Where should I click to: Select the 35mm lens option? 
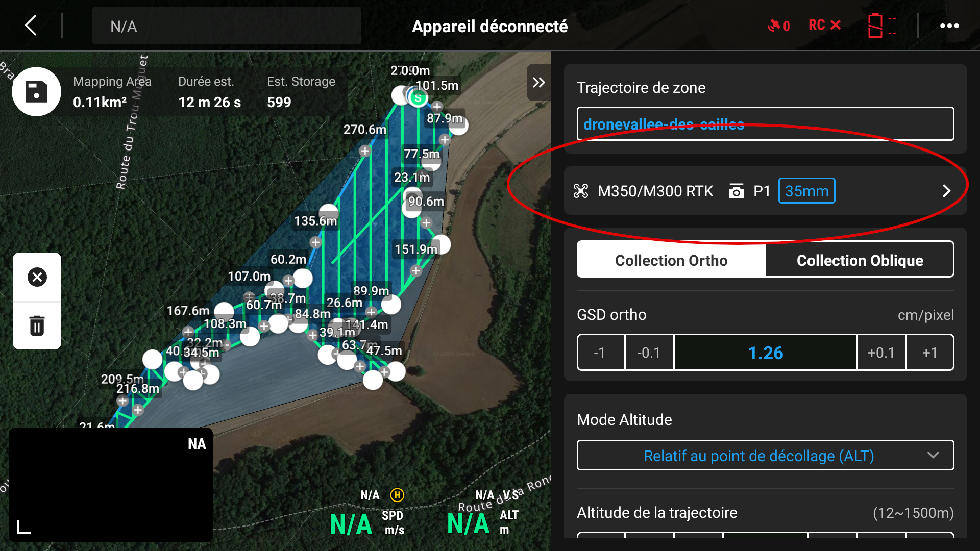click(806, 191)
